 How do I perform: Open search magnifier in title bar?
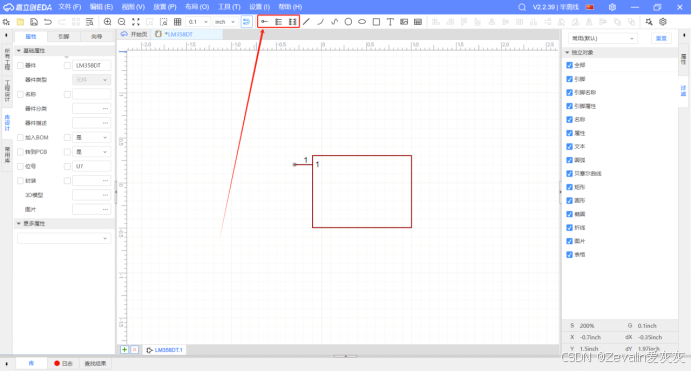coord(522,7)
